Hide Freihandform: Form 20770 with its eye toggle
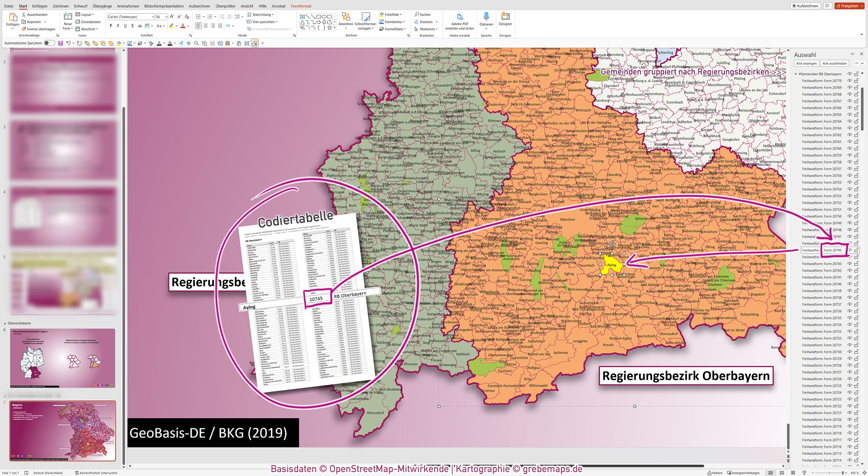 coord(849,81)
